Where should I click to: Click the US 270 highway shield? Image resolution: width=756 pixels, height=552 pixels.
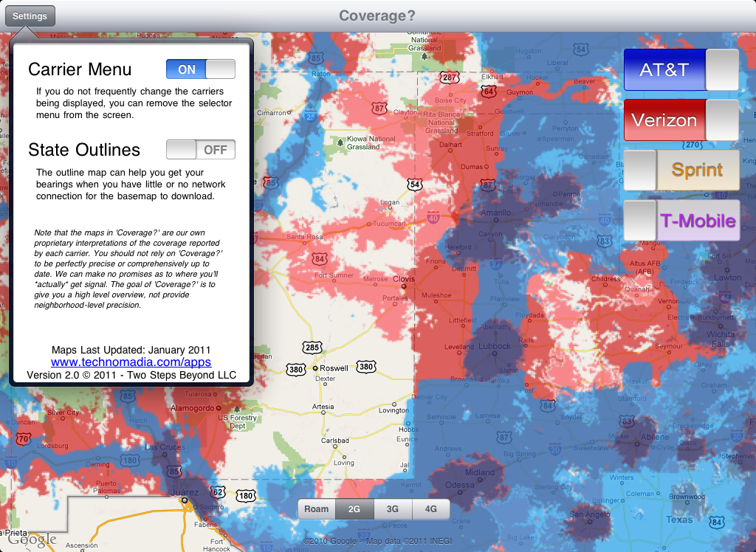[690, 142]
